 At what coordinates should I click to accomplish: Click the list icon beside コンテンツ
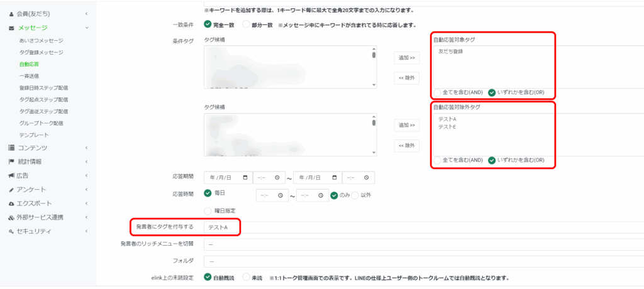[x=11, y=148]
